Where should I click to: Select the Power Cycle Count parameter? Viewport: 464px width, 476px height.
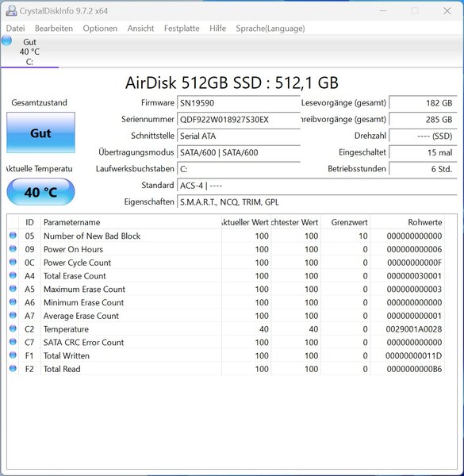tap(77, 263)
